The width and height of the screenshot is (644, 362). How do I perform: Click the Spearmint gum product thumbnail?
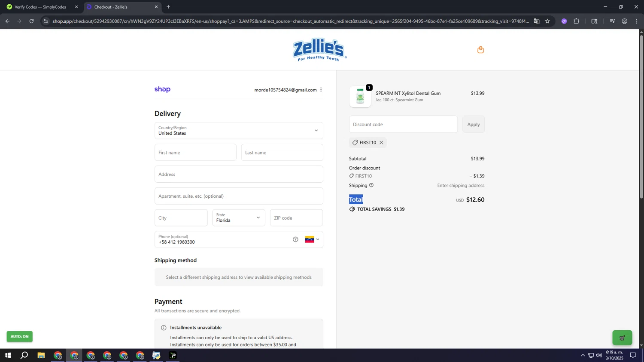(x=360, y=97)
